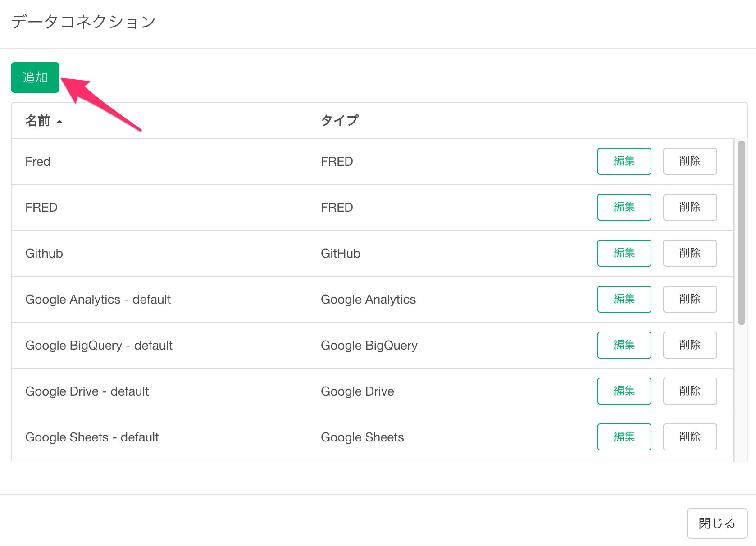Edit the Fred data connection
Viewport: 756px width, 546px height.
(x=624, y=161)
